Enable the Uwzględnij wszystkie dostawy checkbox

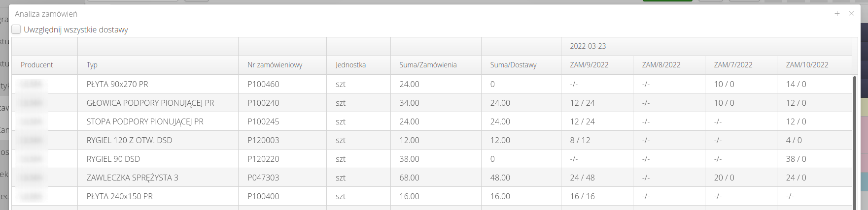tap(16, 30)
